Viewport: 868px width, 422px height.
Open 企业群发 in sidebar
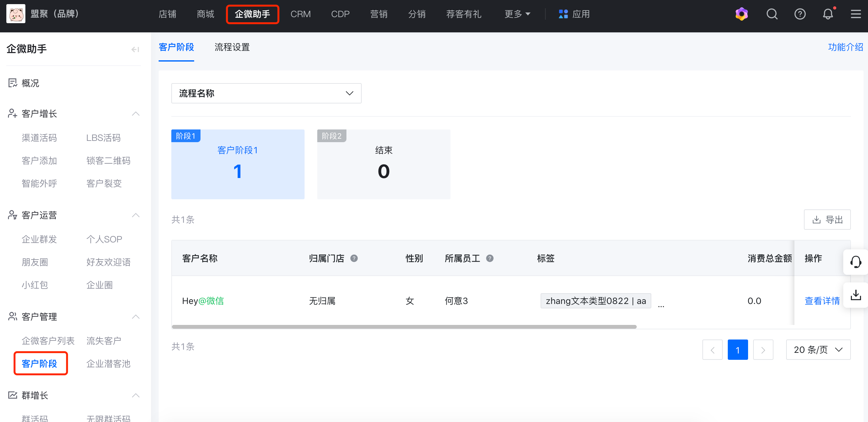click(39, 239)
